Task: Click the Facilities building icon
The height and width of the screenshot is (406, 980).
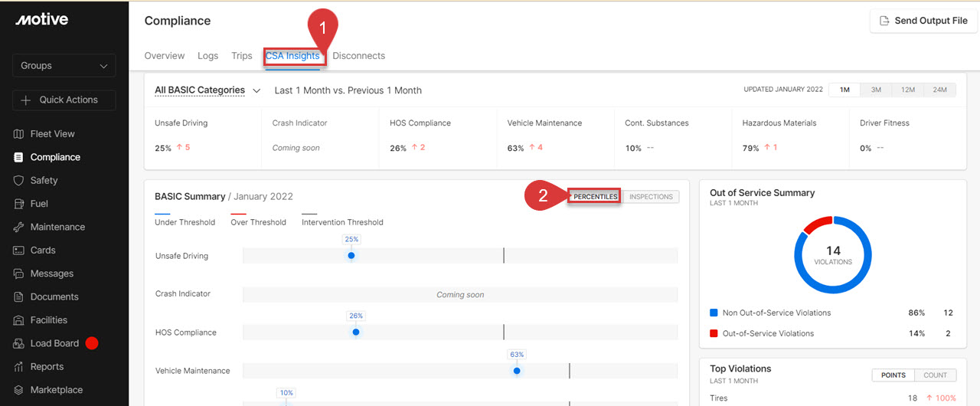Action: [19, 320]
